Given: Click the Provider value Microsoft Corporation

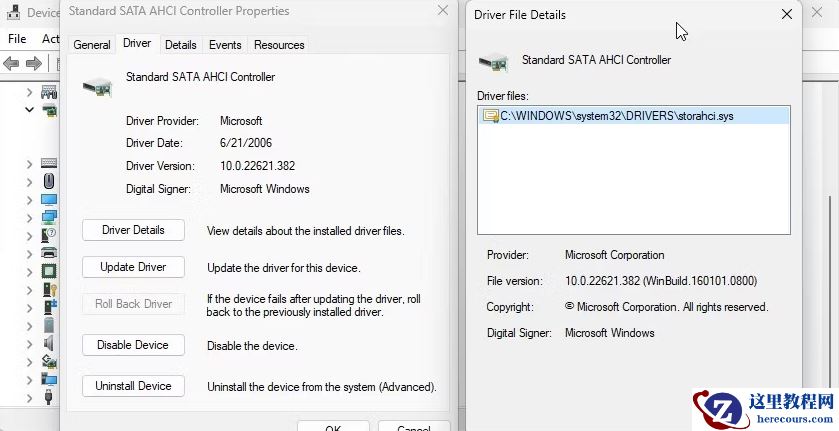Looking at the screenshot, I should [x=614, y=255].
